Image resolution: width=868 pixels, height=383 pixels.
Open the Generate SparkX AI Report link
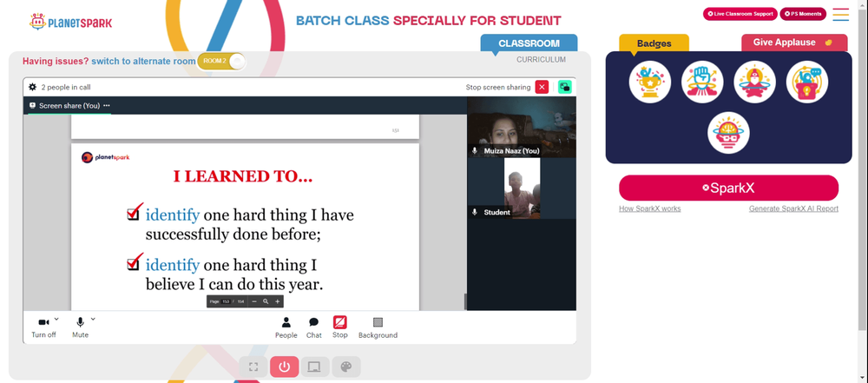point(793,209)
